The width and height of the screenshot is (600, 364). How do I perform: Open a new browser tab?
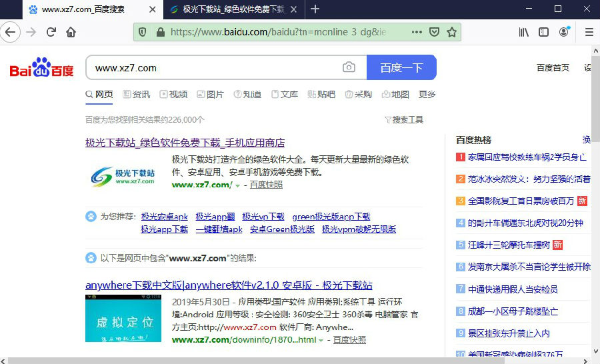click(x=315, y=9)
